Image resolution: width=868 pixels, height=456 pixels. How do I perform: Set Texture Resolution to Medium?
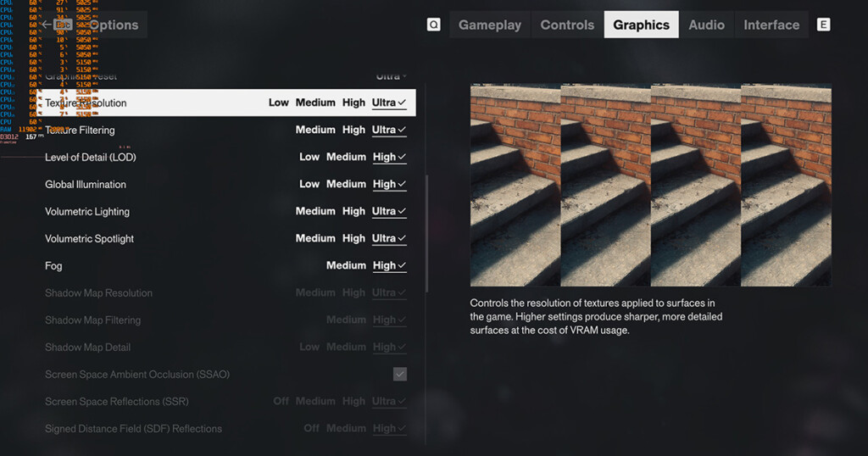point(315,103)
